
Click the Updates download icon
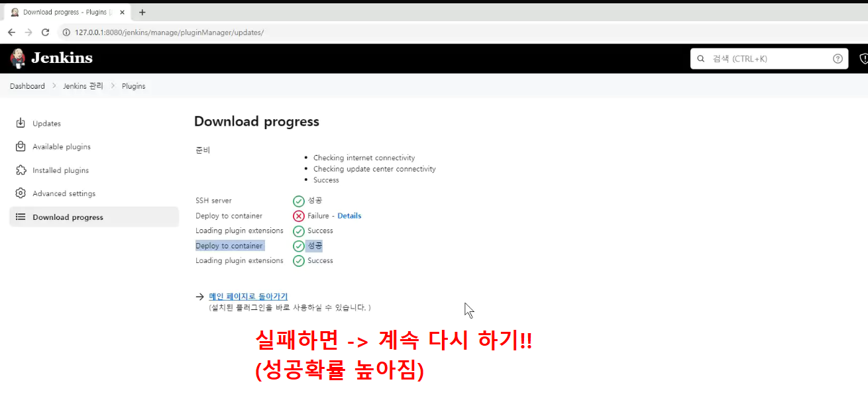click(x=21, y=123)
